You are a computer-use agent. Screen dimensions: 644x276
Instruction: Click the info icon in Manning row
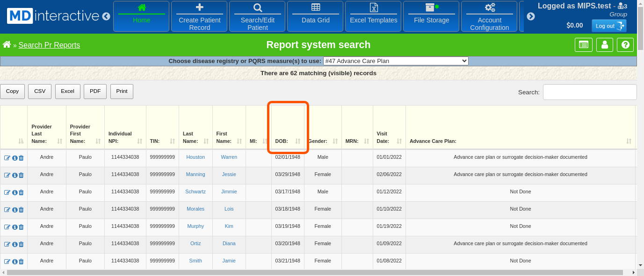[14, 175]
